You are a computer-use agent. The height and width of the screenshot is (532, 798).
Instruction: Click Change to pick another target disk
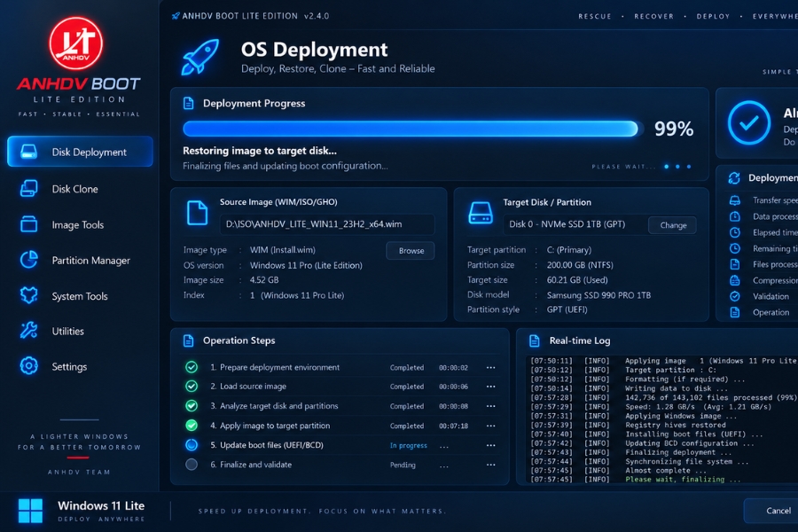[673, 225]
